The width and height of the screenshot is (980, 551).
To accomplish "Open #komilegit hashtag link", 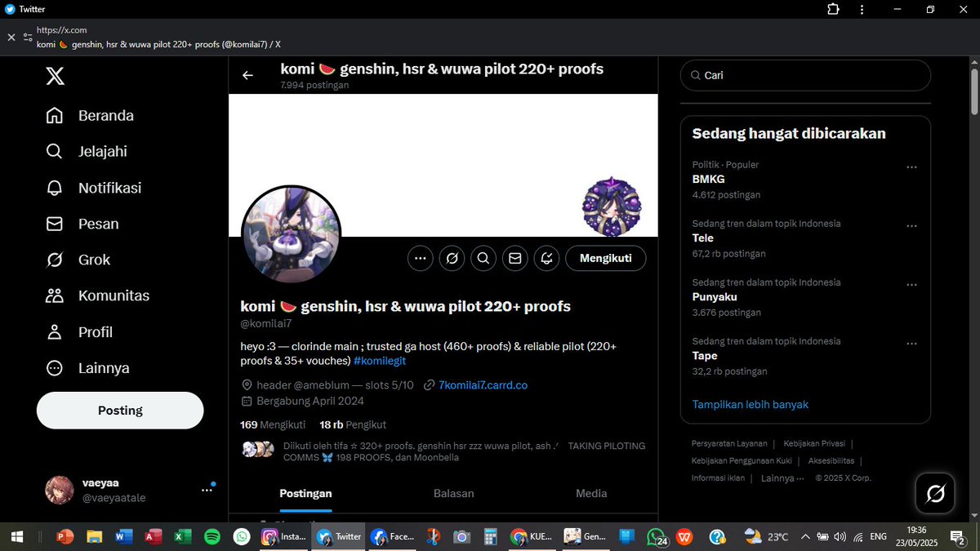I will pos(380,361).
